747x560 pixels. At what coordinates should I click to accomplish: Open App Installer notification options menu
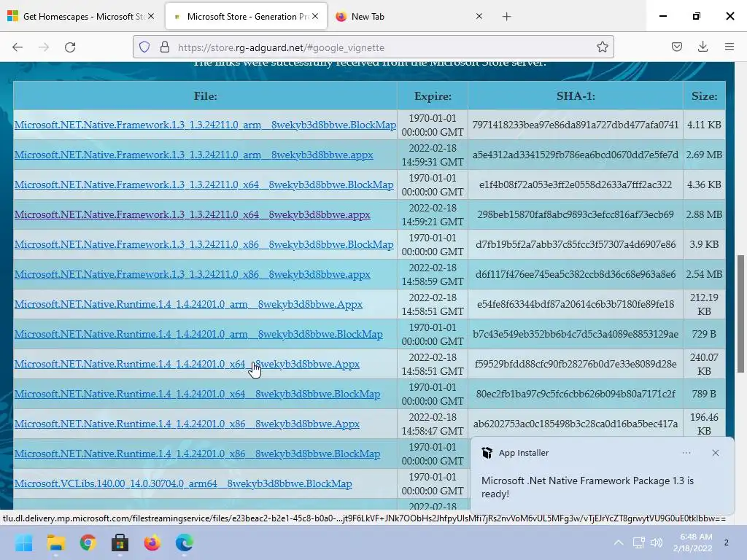pyautogui.click(x=686, y=453)
